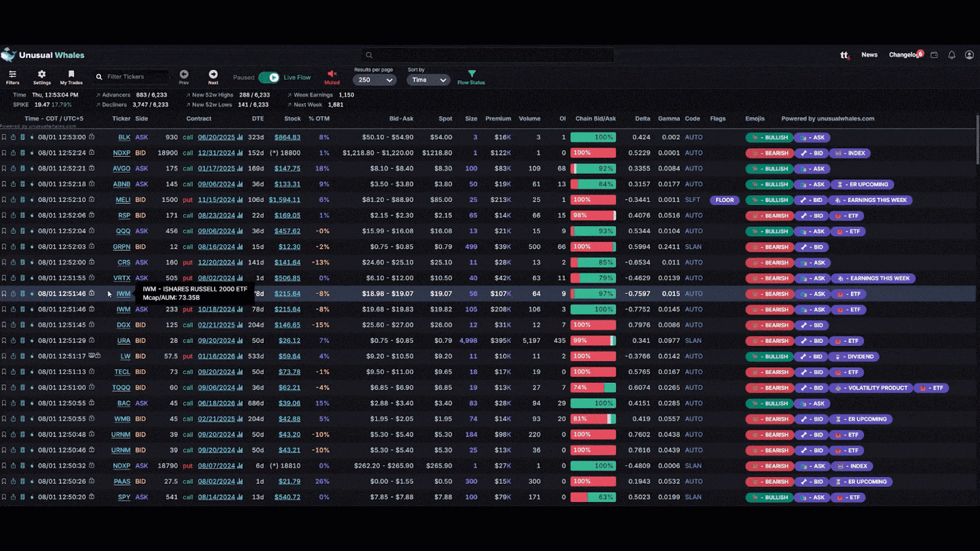The height and width of the screenshot is (551, 980).
Task: Open the Flow Status funnel icon
Action: pos(471,74)
